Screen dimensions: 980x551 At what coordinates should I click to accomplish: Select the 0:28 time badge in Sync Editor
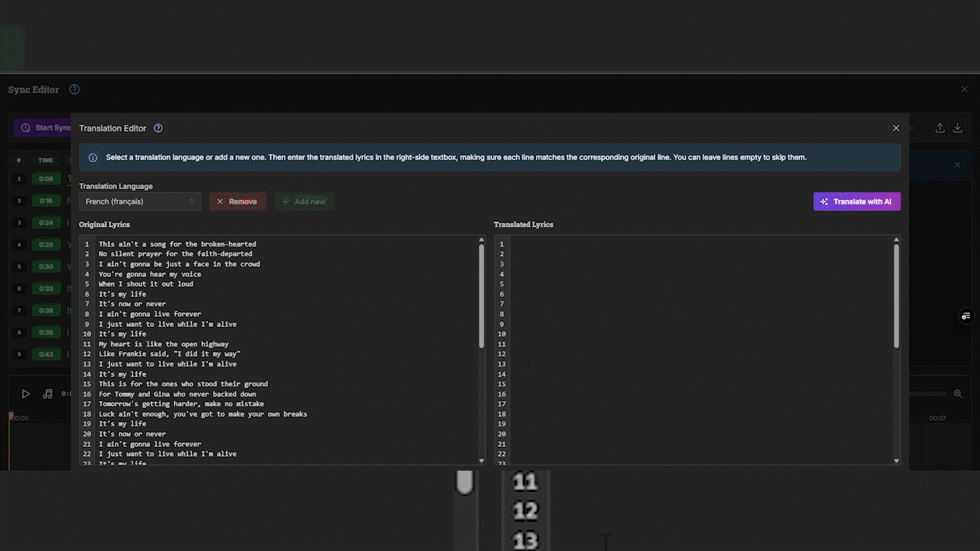(x=46, y=245)
